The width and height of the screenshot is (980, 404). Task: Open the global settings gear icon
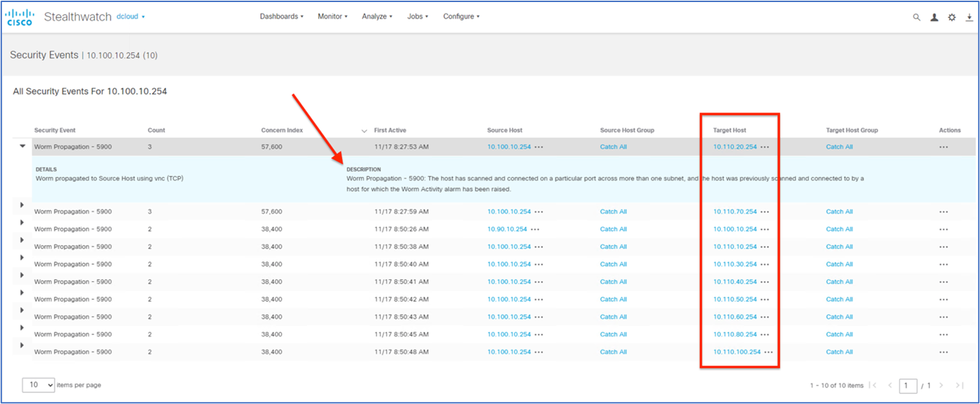[952, 18]
